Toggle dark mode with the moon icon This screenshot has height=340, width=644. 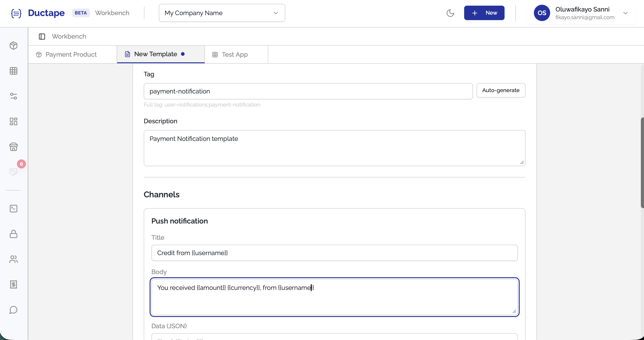pos(450,13)
